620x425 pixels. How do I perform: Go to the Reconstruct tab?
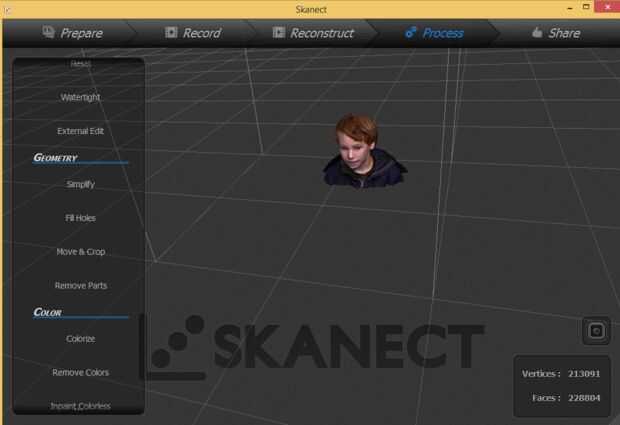[x=313, y=33]
